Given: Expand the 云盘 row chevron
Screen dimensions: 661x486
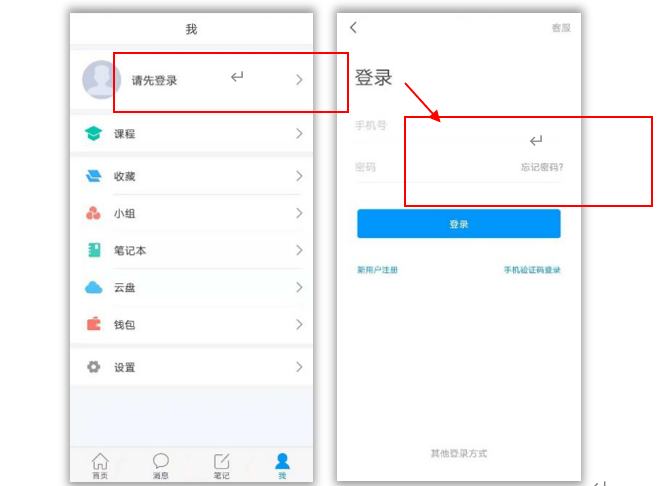Looking at the screenshot, I should (x=299, y=287).
